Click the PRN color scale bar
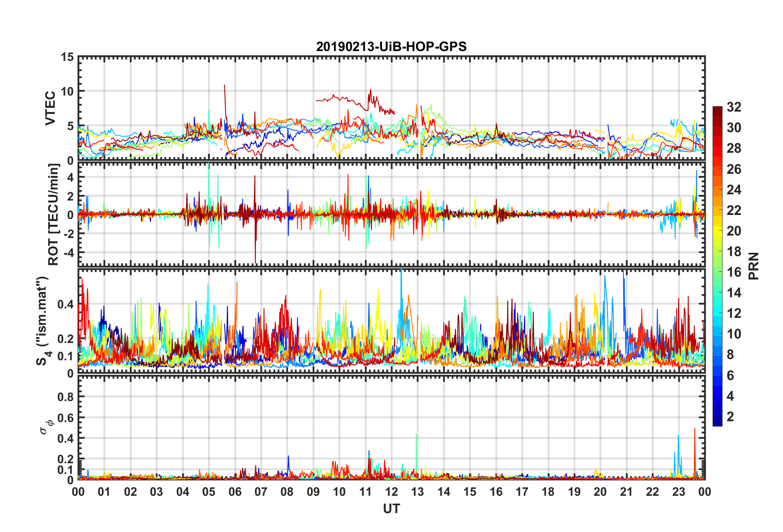The image size is (783, 532). click(718, 266)
